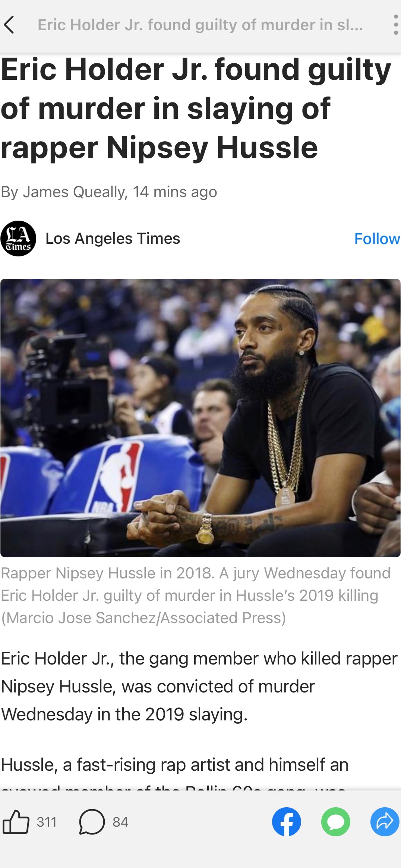
Task: Select the author byline James Queally
Action: point(73,192)
